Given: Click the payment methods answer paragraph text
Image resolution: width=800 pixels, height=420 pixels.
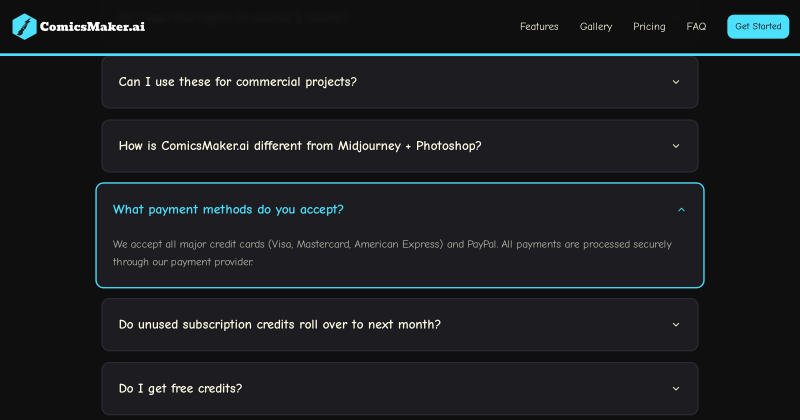Looking at the screenshot, I should point(392,253).
